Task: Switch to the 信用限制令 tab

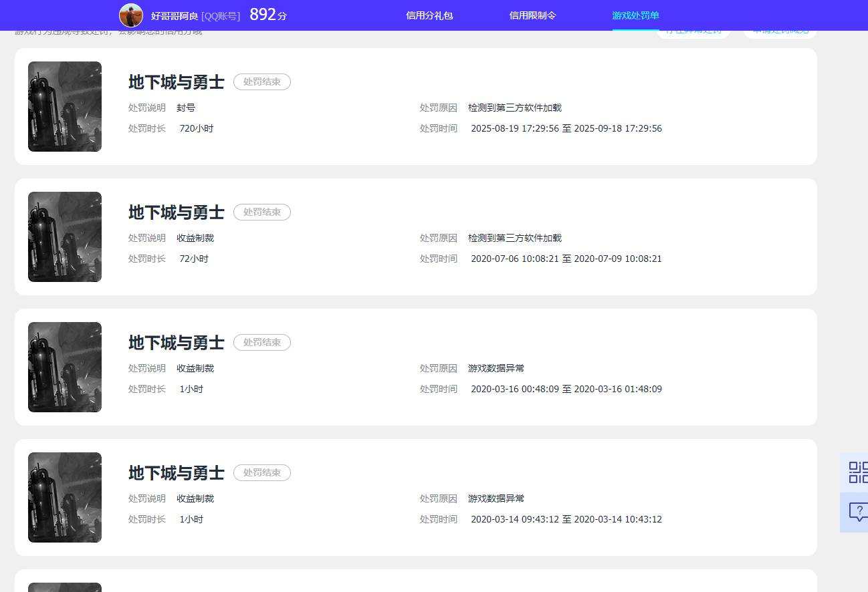Action: 532,15
